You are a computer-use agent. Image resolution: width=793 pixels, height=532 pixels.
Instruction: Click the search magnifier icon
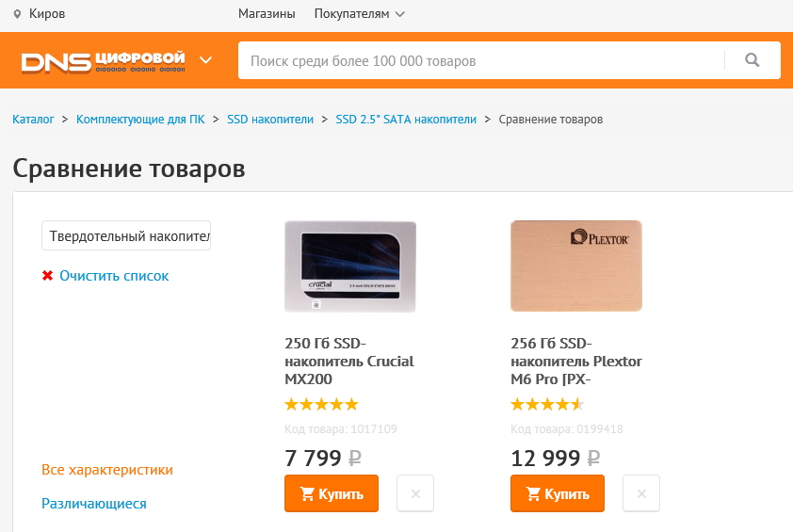[752, 60]
